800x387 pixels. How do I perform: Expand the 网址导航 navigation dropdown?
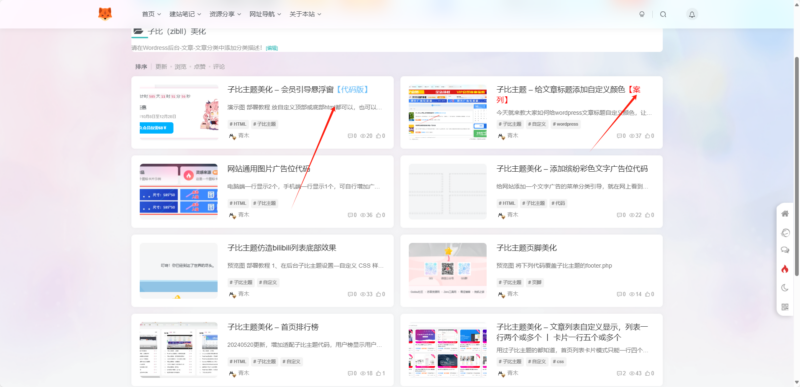pyautogui.click(x=265, y=14)
